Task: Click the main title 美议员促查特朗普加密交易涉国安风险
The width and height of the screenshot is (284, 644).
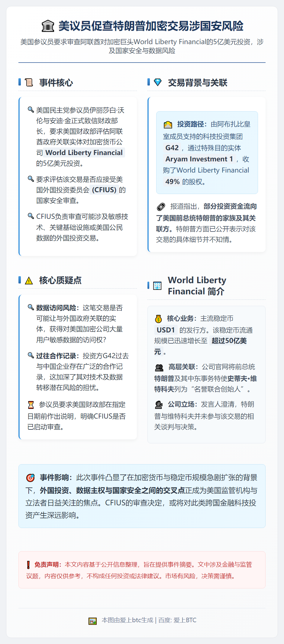Action: (151, 26)
